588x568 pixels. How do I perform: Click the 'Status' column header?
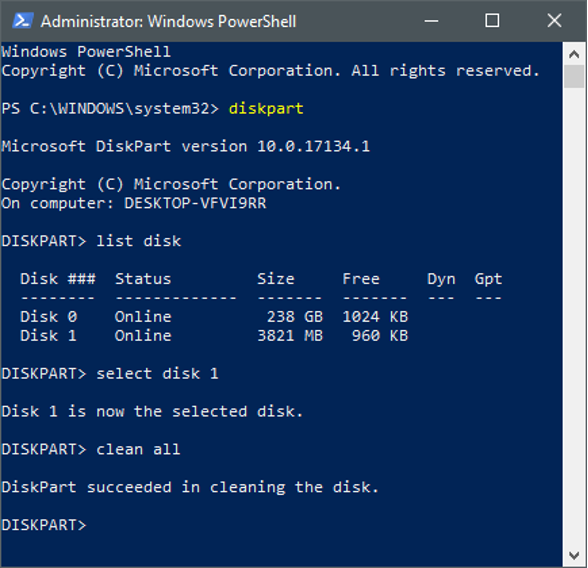point(143,279)
